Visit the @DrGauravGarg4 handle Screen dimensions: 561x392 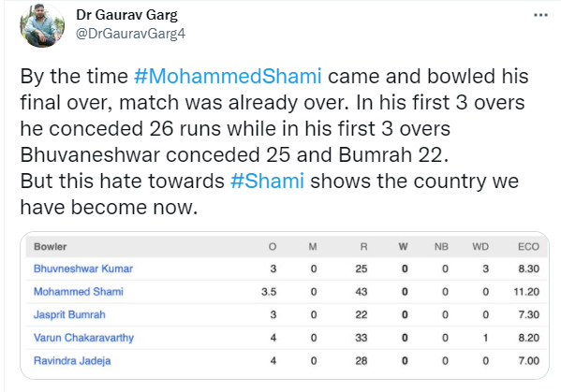(x=130, y=34)
